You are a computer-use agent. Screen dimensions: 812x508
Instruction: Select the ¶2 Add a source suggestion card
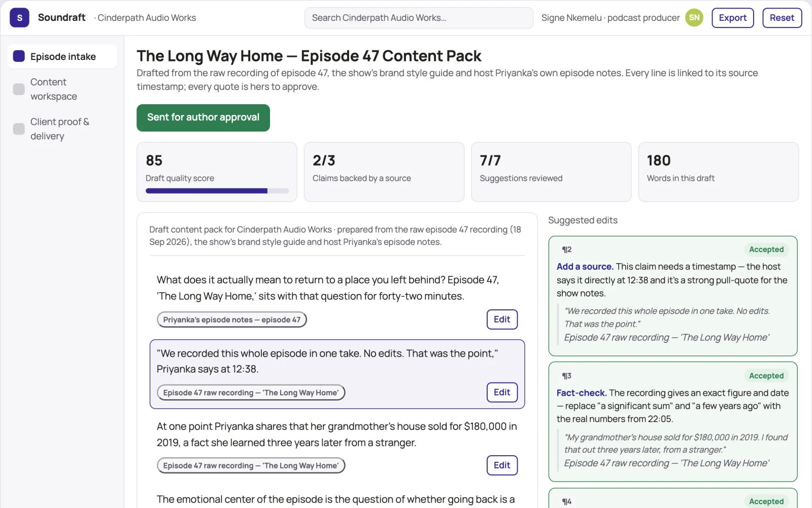(x=672, y=296)
